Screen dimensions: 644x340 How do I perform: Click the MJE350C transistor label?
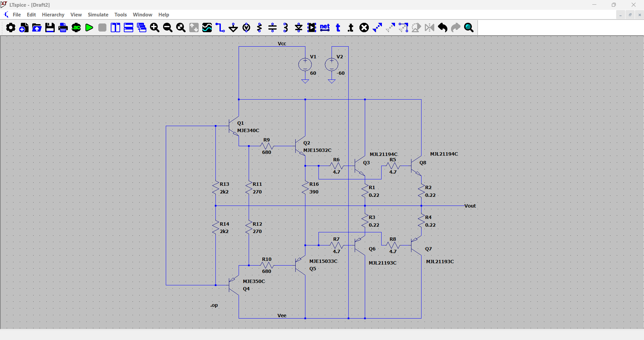coord(254,281)
